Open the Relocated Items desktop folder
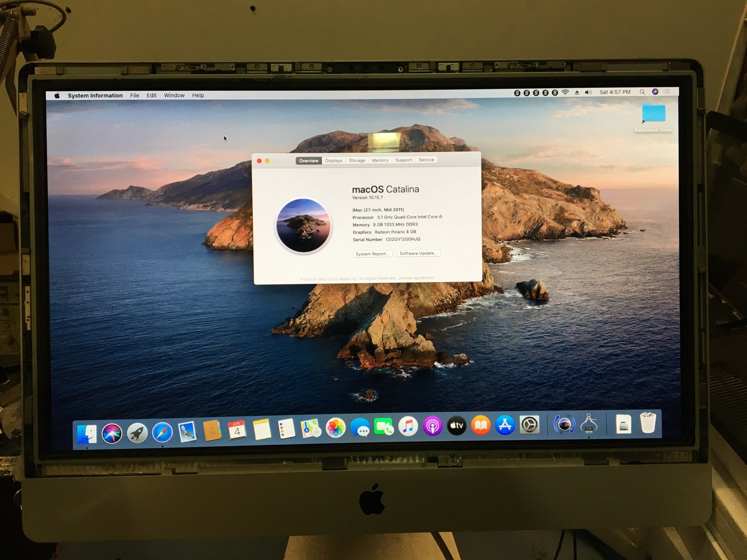The image size is (747, 560). click(654, 113)
